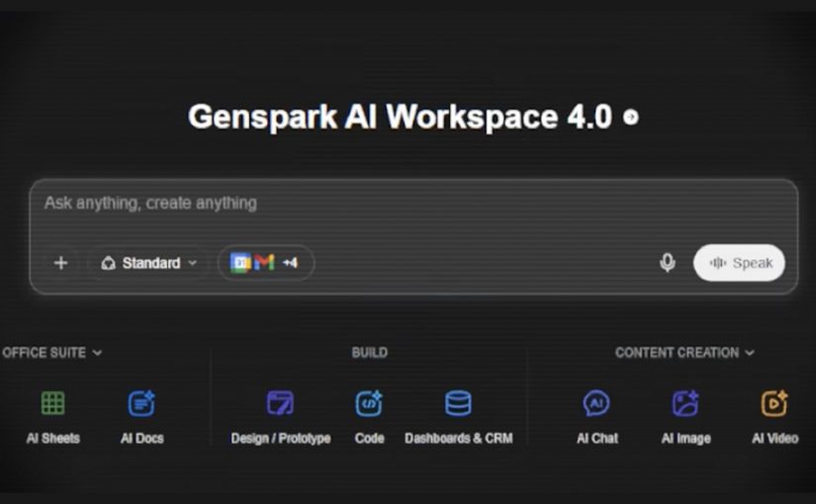
Task: Click the microphone dictation icon
Action: (x=668, y=263)
